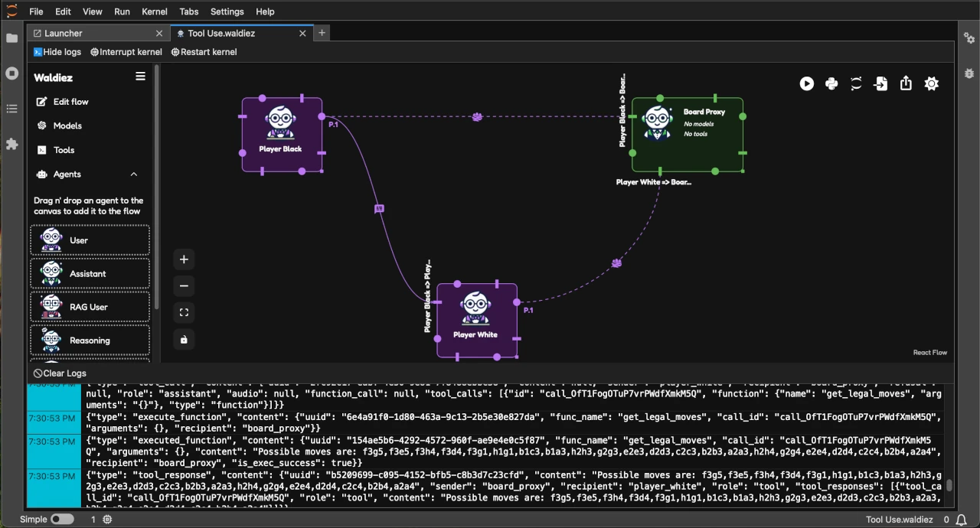Click the Restart kernel button
980x528 pixels.
(204, 52)
